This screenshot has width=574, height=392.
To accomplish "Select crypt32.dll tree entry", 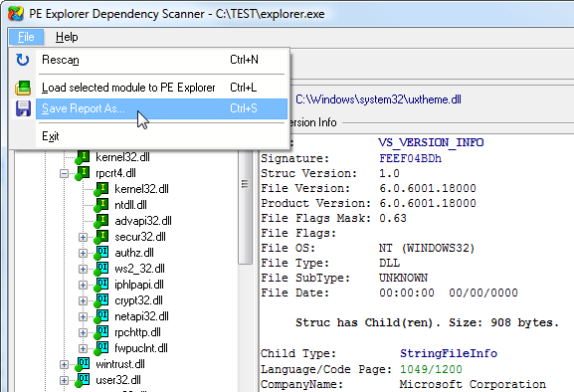I will pyautogui.click(x=138, y=300).
